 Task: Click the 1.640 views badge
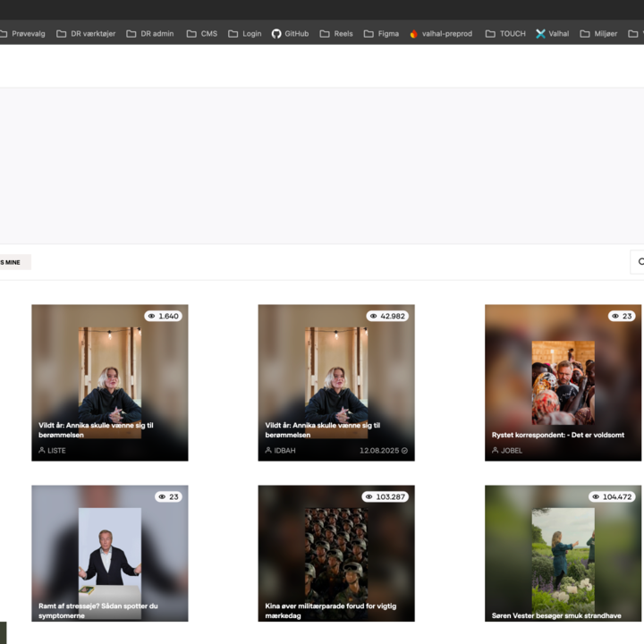tap(164, 316)
